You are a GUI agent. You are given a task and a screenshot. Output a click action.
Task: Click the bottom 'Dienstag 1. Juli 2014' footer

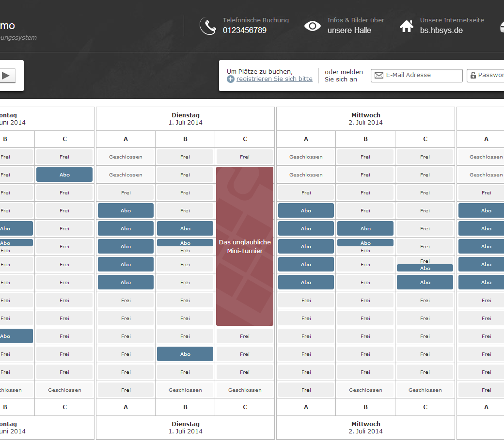coord(186,428)
